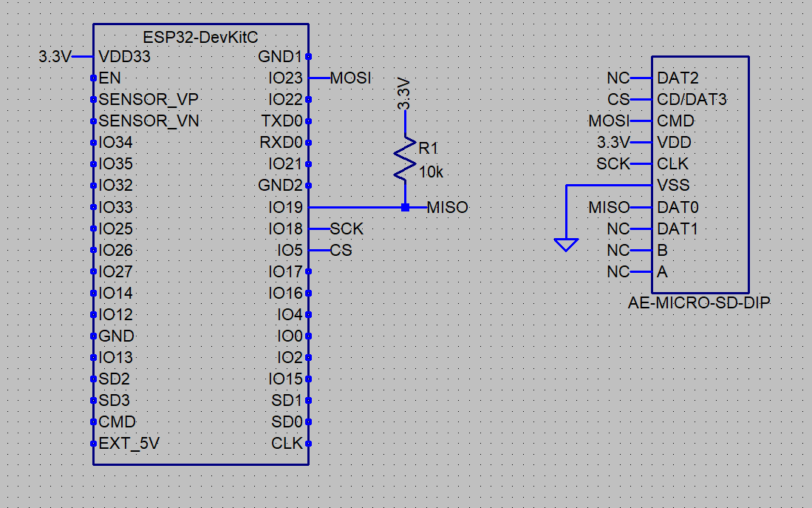Click the ESP32-DevKitC component title
The width and height of the screenshot is (812, 508).
(x=200, y=37)
